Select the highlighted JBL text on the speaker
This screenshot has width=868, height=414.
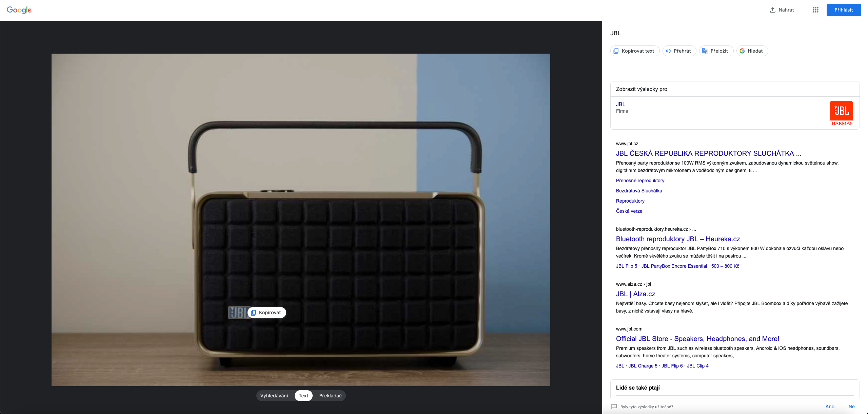[x=238, y=313]
